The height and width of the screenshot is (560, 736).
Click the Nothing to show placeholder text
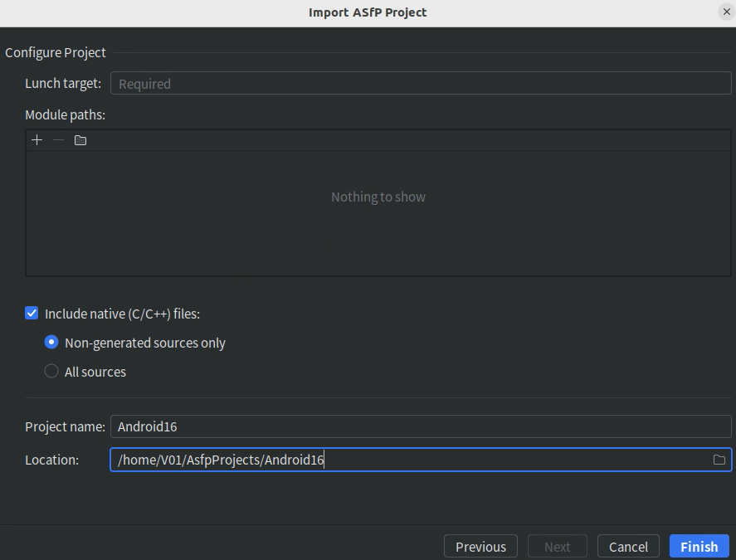[x=378, y=197]
